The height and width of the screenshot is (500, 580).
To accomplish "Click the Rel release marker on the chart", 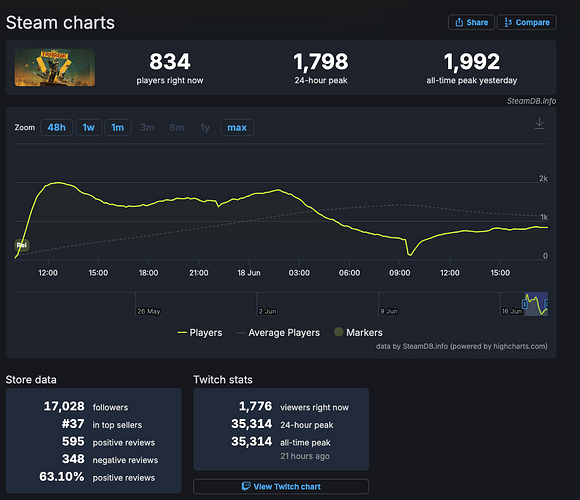I will (x=22, y=245).
